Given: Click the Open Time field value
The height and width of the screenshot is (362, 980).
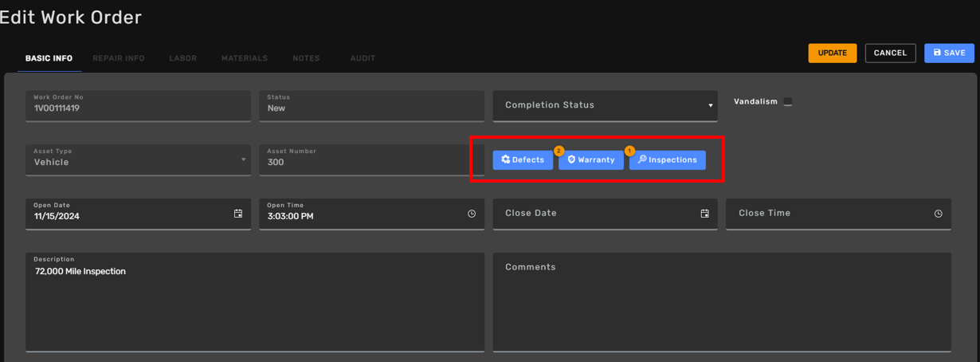Looking at the screenshot, I should (x=290, y=217).
